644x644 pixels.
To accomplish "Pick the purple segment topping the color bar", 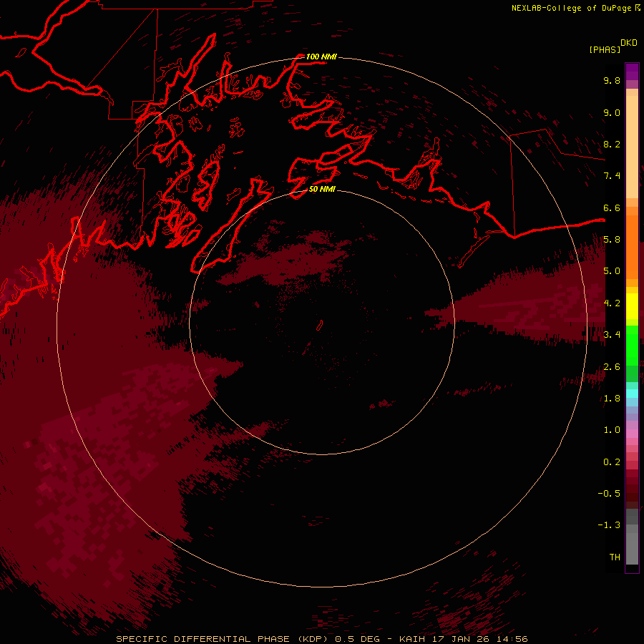I will tap(632, 72).
